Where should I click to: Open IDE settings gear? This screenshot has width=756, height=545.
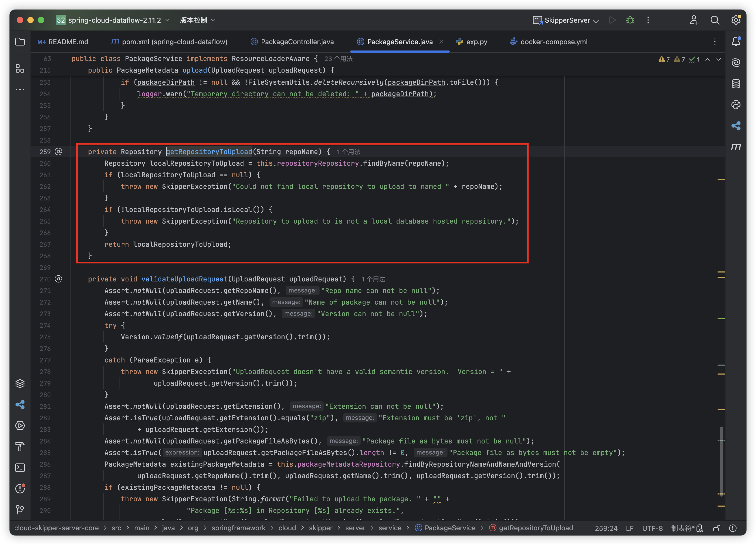(736, 20)
